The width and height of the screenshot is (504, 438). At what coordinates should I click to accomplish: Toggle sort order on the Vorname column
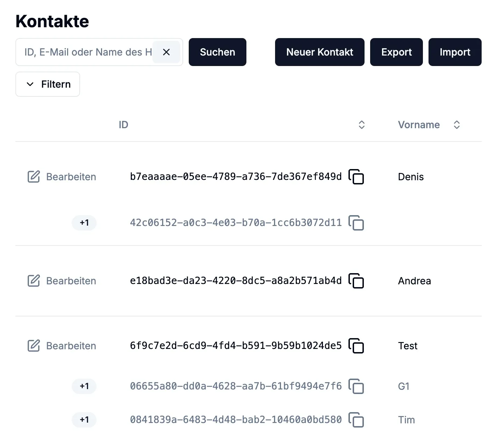[x=457, y=125]
